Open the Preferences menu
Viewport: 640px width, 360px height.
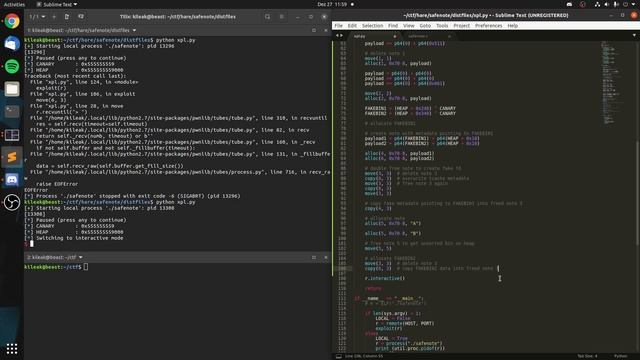pyautogui.click(x=489, y=26)
